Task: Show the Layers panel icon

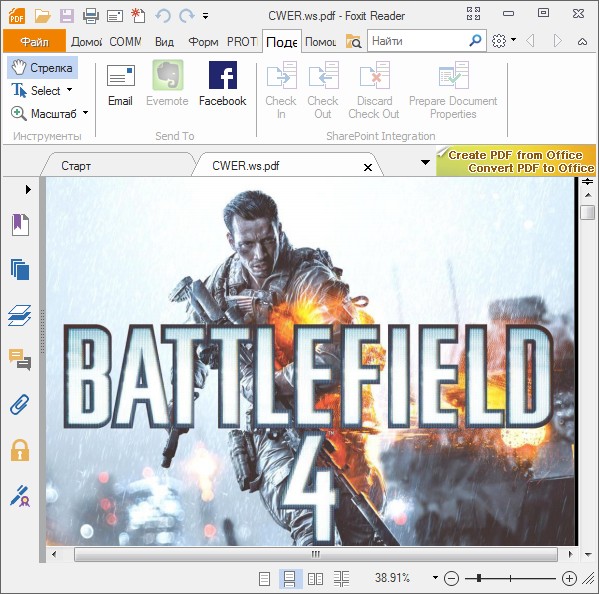Action: [x=20, y=316]
